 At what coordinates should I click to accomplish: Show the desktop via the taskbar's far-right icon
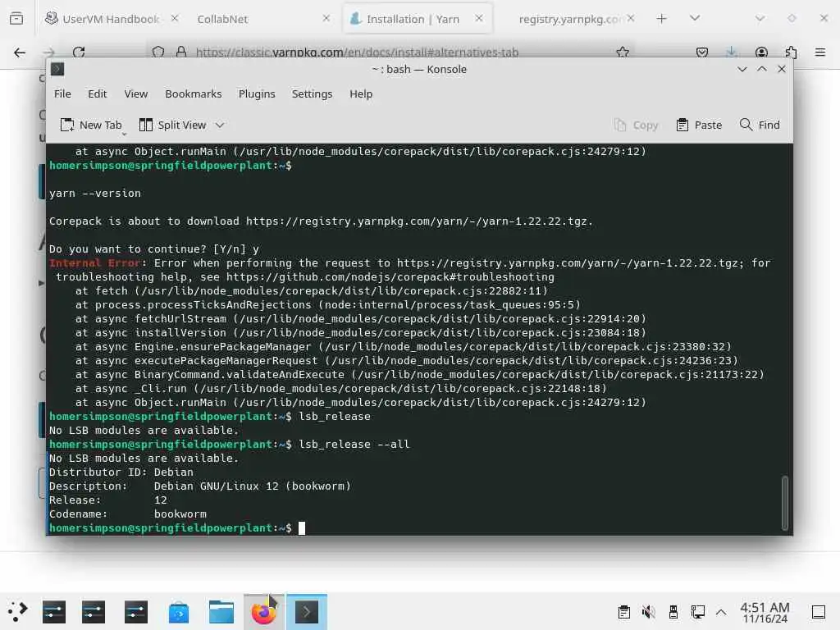tap(819, 612)
